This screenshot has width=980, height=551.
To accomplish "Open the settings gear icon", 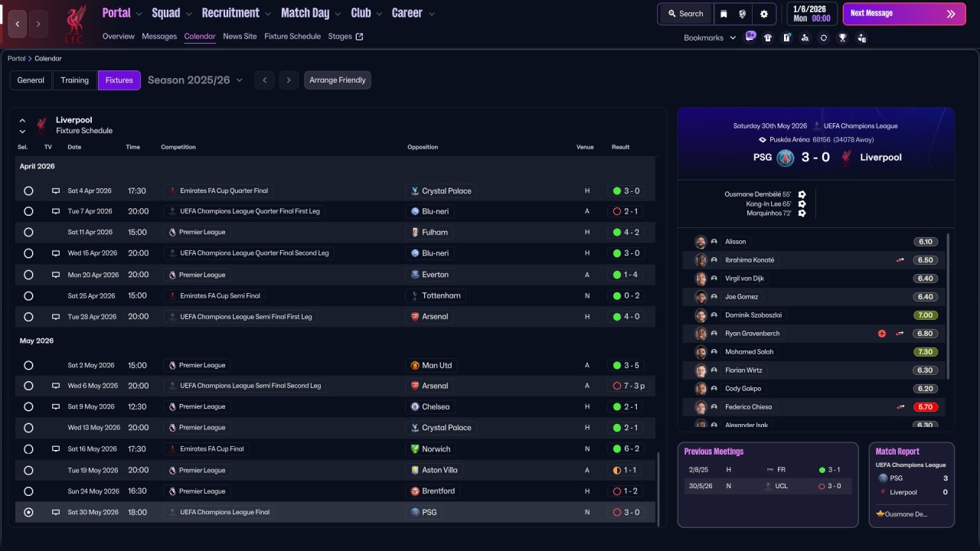I will tap(763, 14).
